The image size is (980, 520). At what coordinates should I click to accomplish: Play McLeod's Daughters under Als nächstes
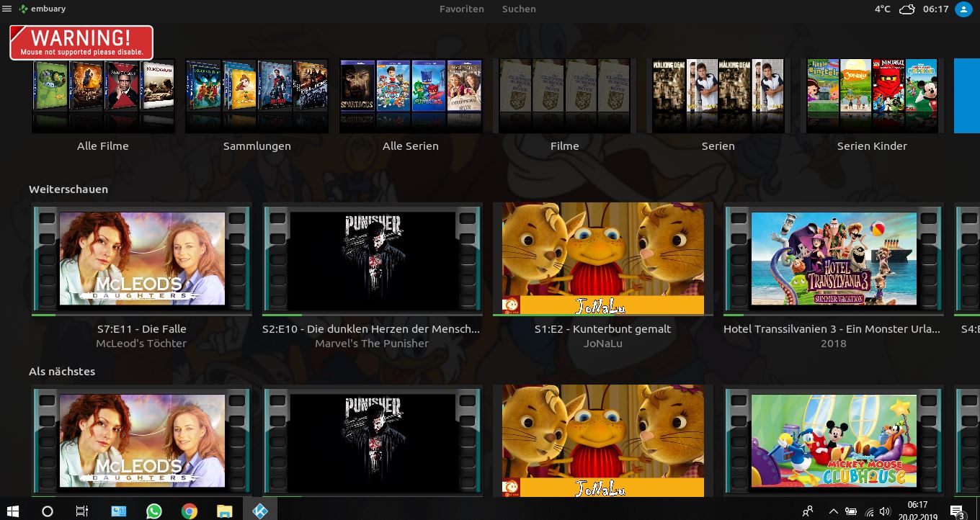tap(142, 441)
